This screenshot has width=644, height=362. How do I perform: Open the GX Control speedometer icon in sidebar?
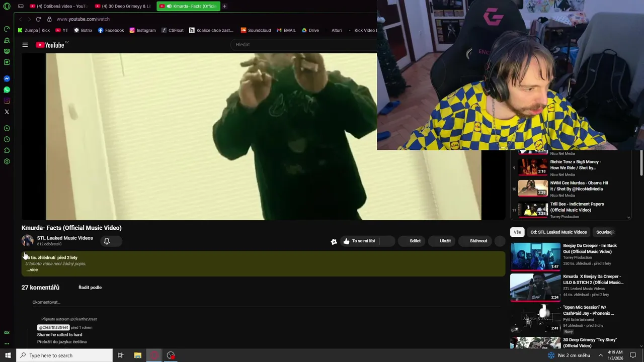7,29
